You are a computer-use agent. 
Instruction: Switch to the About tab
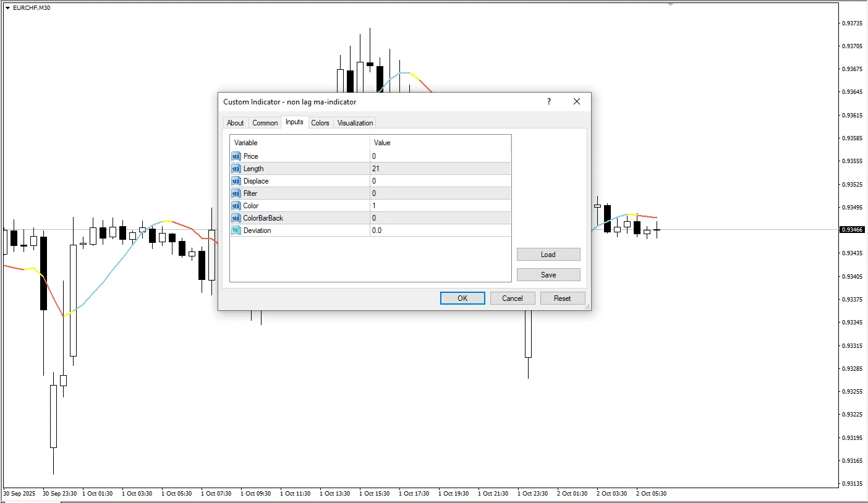[x=235, y=123]
